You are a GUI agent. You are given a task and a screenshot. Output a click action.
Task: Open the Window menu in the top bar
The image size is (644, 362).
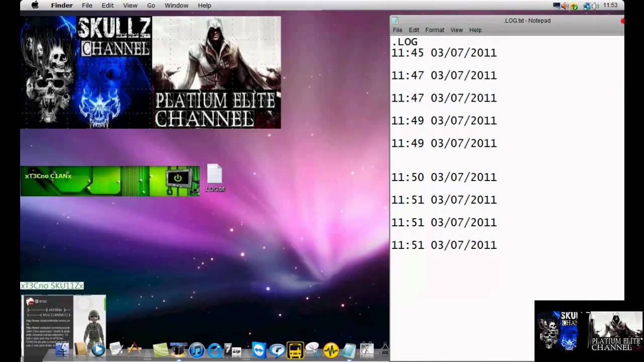(177, 6)
